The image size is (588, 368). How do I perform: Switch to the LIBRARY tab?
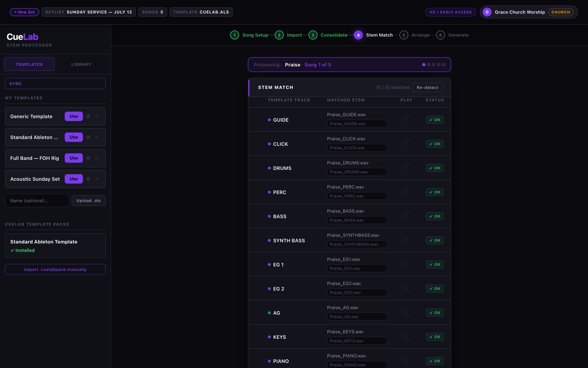coord(81,64)
